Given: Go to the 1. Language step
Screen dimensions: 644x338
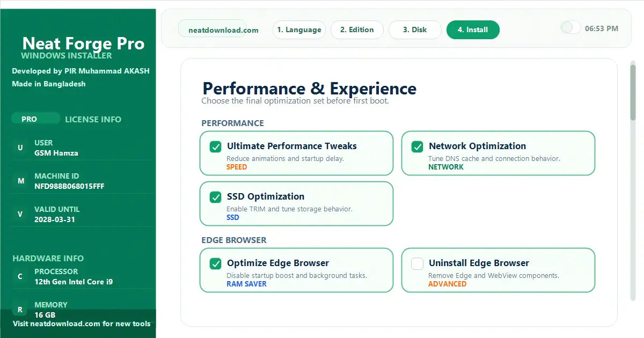Looking at the screenshot, I should coord(299,30).
